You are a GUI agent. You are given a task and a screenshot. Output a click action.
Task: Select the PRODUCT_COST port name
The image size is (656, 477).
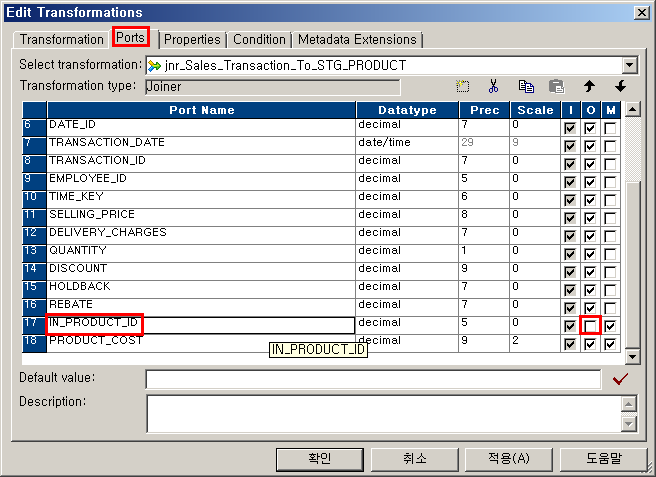(x=95, y=341)
